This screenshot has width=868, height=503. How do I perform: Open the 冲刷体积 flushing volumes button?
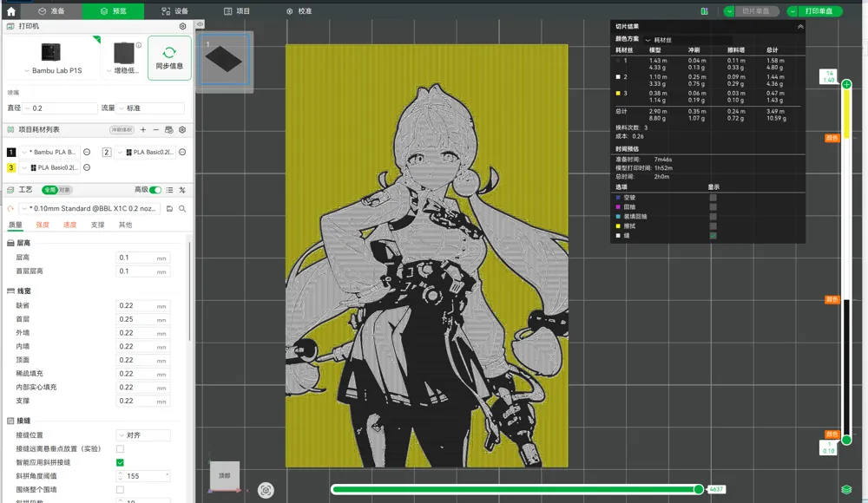click(122, 129)
